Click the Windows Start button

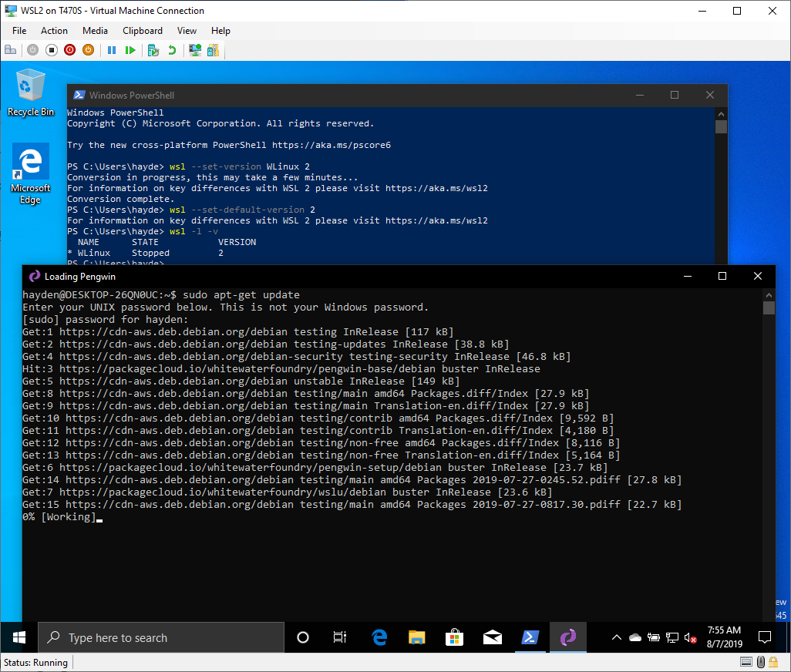pyautogui.click(x=19, y=638)
